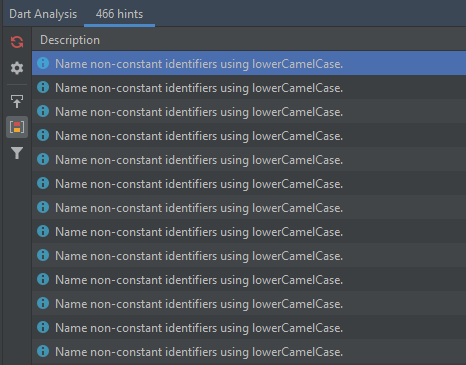Toggle the group by severity icon
The height and width of the screenshot is (365, 466).
coord(17,127)
